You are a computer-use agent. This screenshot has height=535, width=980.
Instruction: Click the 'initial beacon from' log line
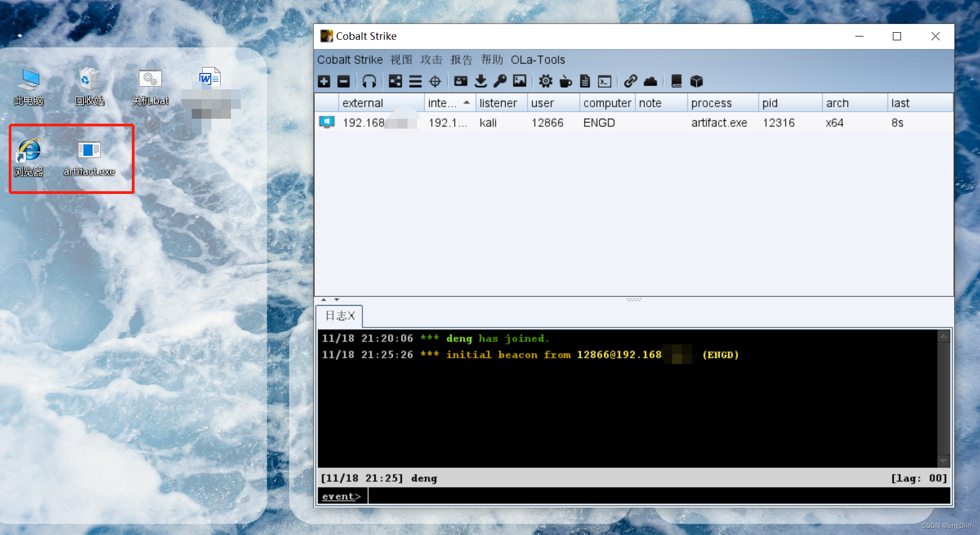[x=530, y=355]
